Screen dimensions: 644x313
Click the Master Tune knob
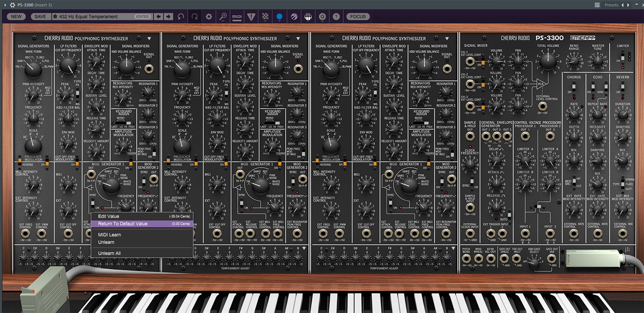coord(598,62)
